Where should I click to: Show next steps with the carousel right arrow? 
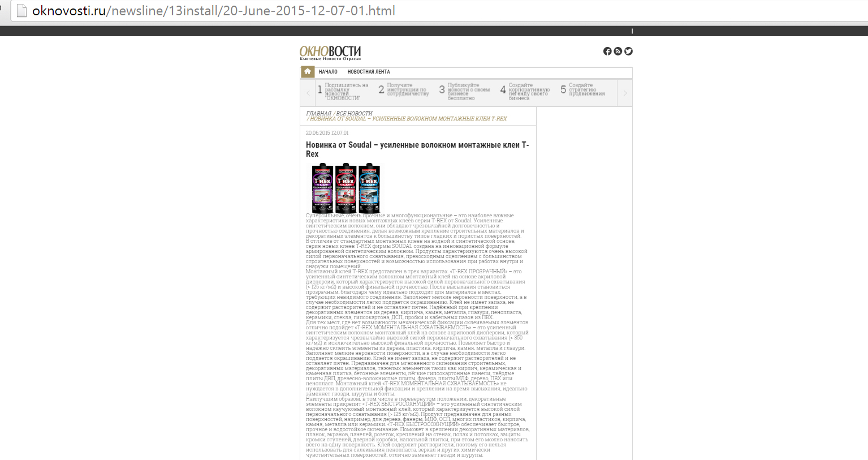coord(625,93)
